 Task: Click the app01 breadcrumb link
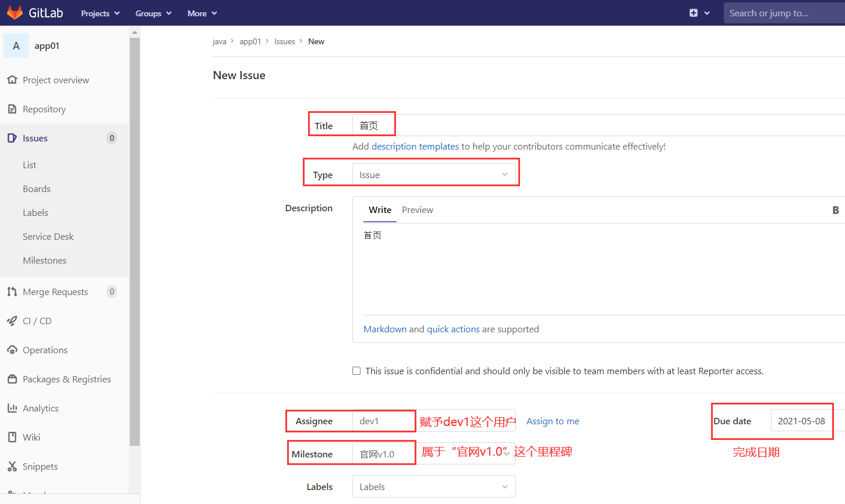pos(250,42)
